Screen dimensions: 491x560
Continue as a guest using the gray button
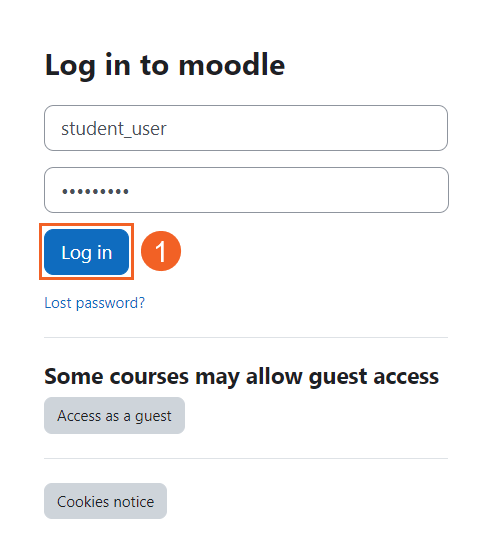pyautogui.click(x=114, y=416)
